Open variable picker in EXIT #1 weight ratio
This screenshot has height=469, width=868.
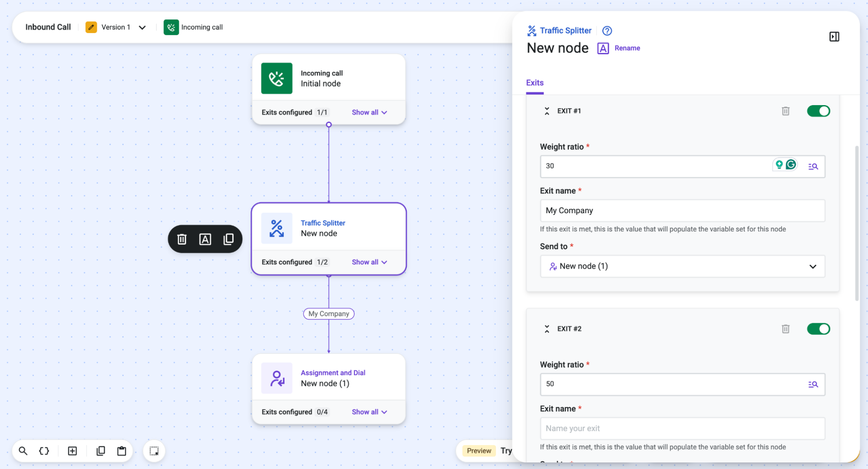[x=813, y=166]
